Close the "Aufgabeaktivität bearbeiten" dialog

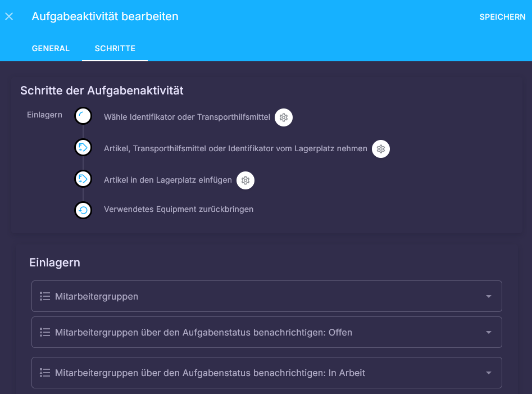click(9, 16)
